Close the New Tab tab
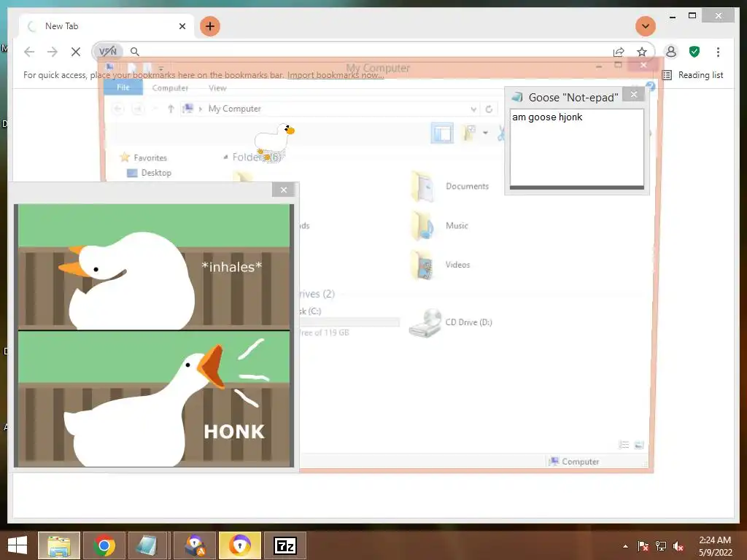 pos(182,26)
